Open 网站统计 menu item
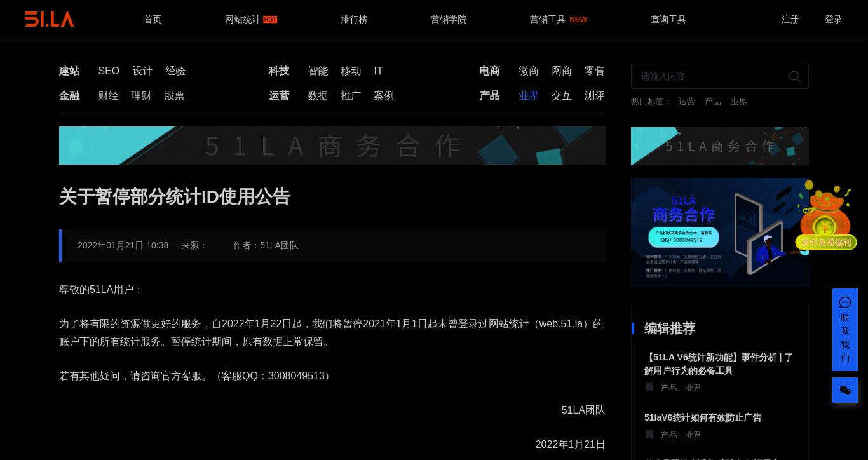Screen dimensions: 868x460 pyautogui.click(x=243, y=19)
